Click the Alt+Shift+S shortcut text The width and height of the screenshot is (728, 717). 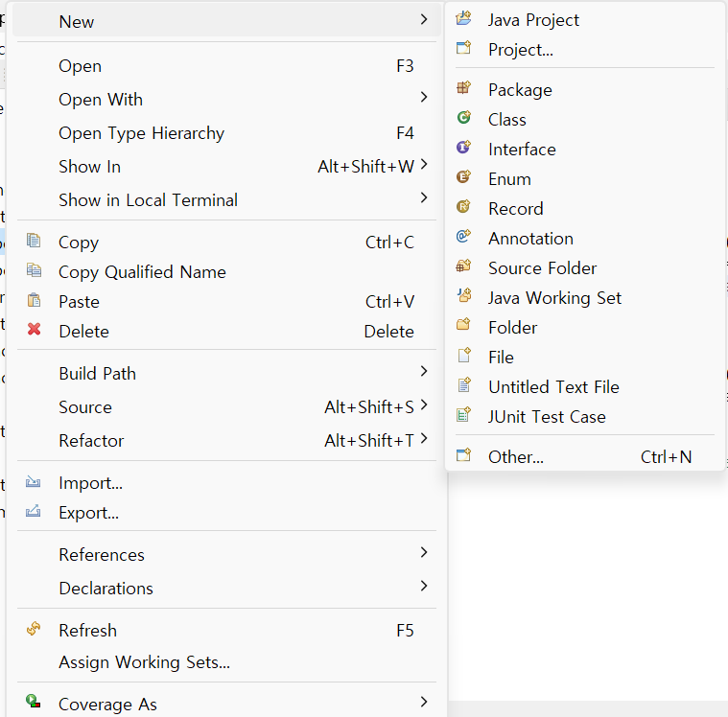pos(369,407)
